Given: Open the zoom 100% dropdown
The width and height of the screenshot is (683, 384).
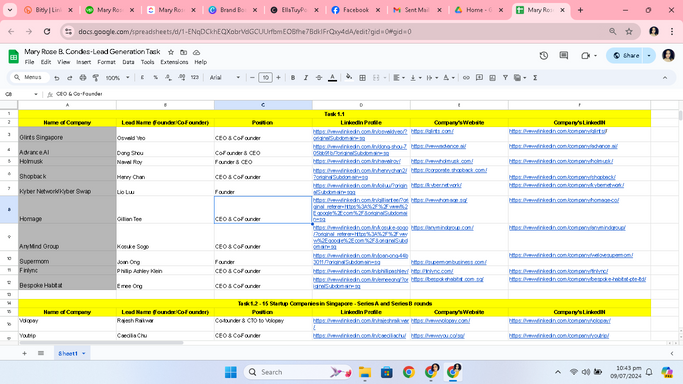Looking at the screenshot, I should [117, 78].
